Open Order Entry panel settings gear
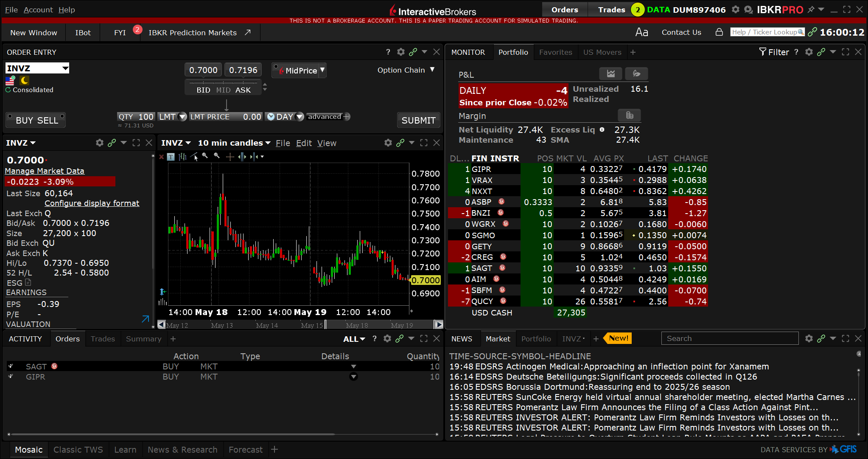Screen dimensions: 868x459 400,52
